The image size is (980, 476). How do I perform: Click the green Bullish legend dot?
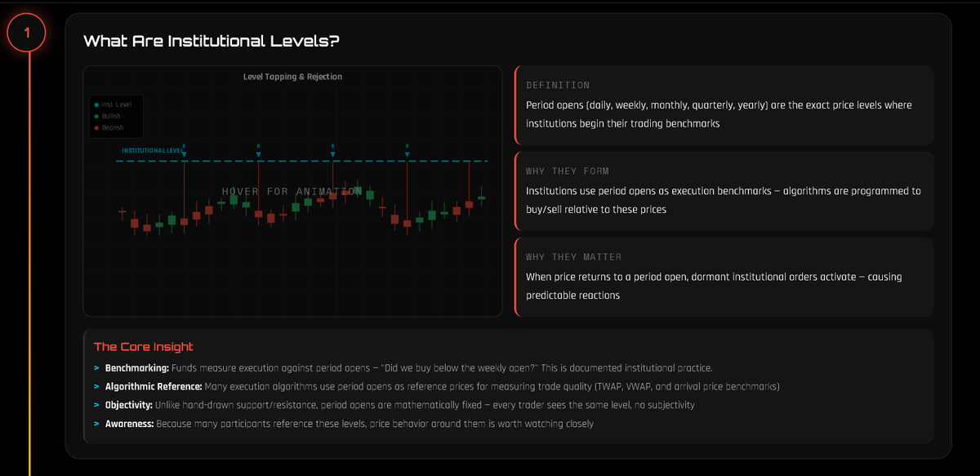[x=96, y=116]
